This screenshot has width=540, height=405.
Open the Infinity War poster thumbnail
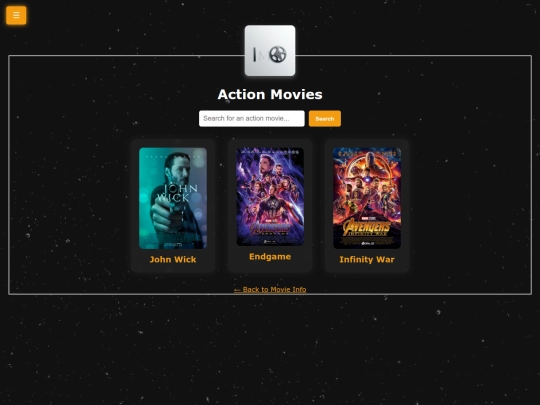click(x=367, y=198)
